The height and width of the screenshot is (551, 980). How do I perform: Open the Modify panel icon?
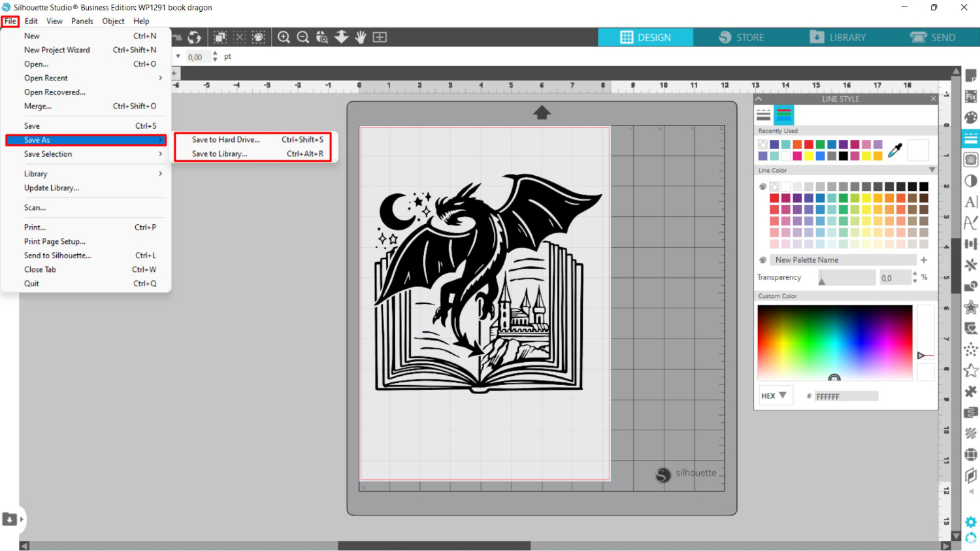(971, 286)
